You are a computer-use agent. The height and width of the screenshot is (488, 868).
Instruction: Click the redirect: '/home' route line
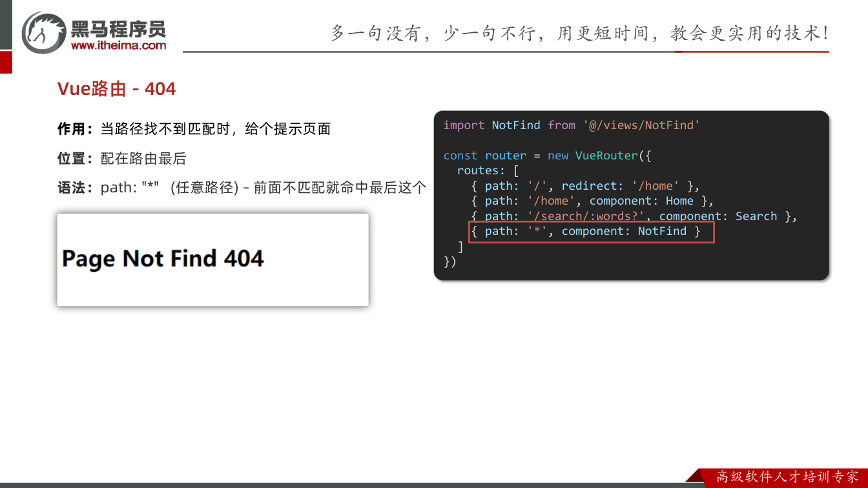point(585,186)
